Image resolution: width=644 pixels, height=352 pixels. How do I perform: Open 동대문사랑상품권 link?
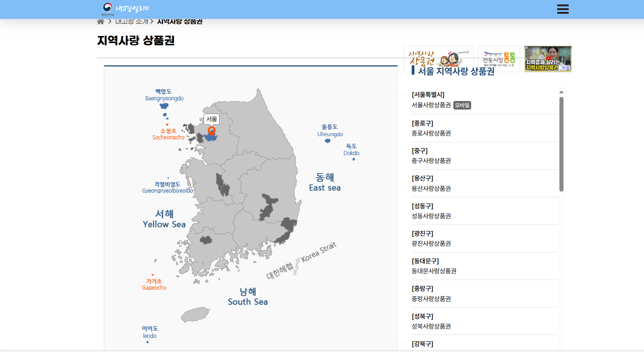(x=434, y=271)
